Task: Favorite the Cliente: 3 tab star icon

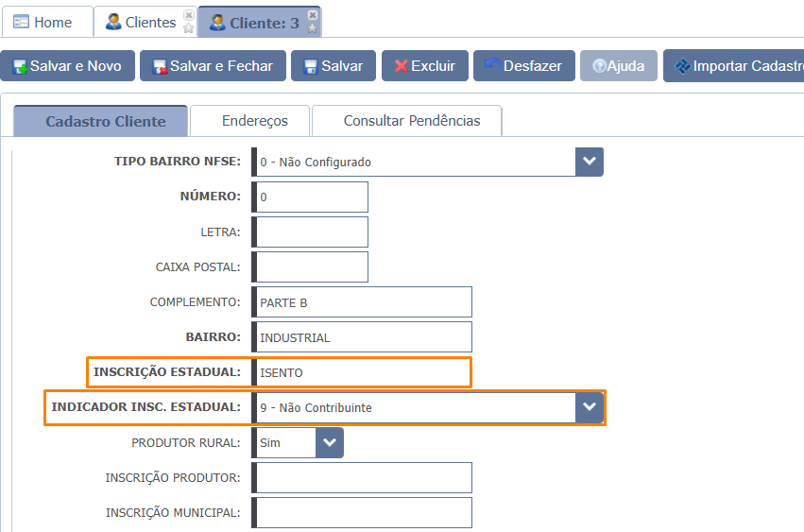Action: coord(313,28)
